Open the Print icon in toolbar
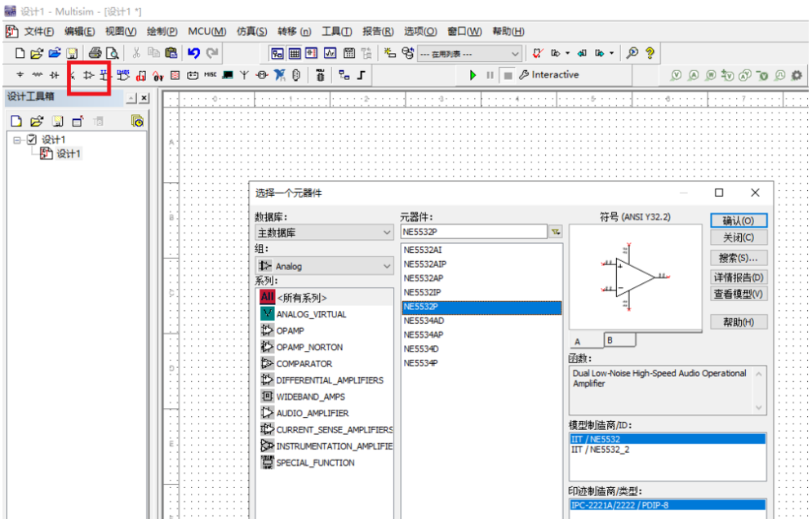This screenshot has width=812, height=519. point(94,53)
